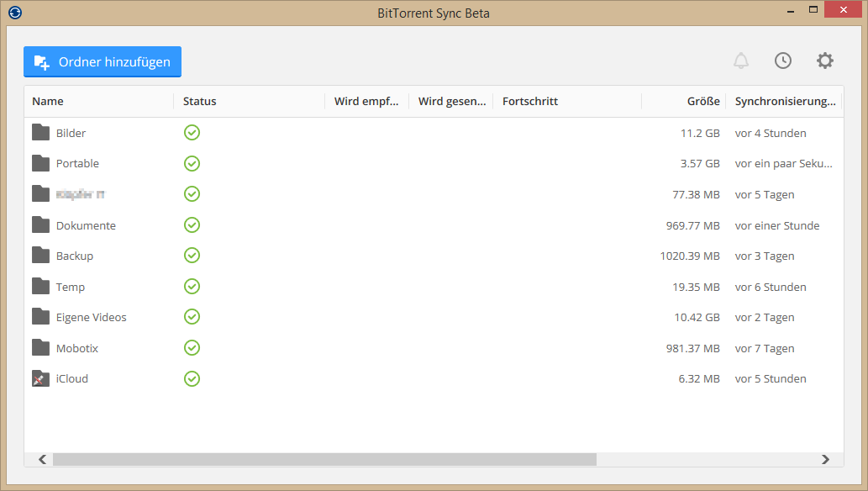
Task: Sort by the Status column header
Action: [x=249, y=102]
